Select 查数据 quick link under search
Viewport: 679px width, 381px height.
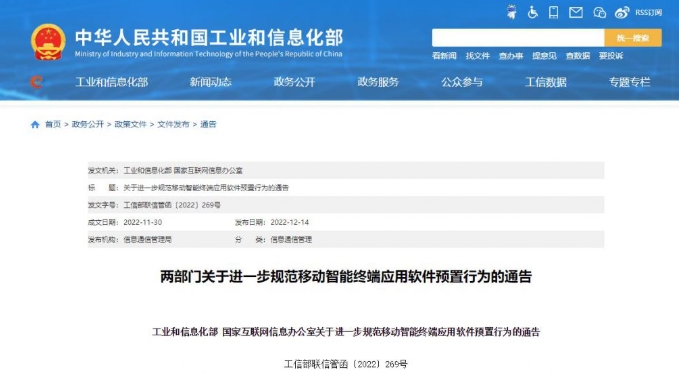point(578,56)
